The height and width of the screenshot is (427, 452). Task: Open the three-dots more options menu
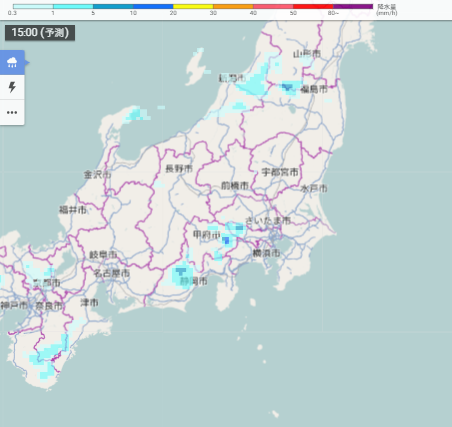(12, 112)
